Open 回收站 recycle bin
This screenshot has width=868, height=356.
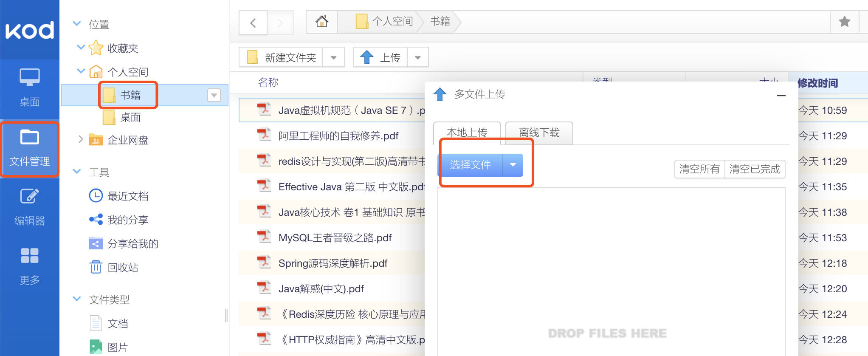pyautogui.click(x=114, y=267)
